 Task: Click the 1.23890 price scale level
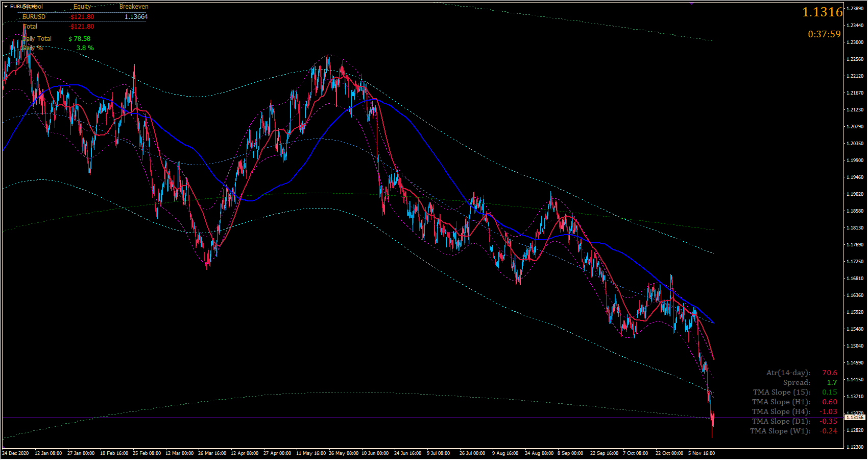point(855,9)
